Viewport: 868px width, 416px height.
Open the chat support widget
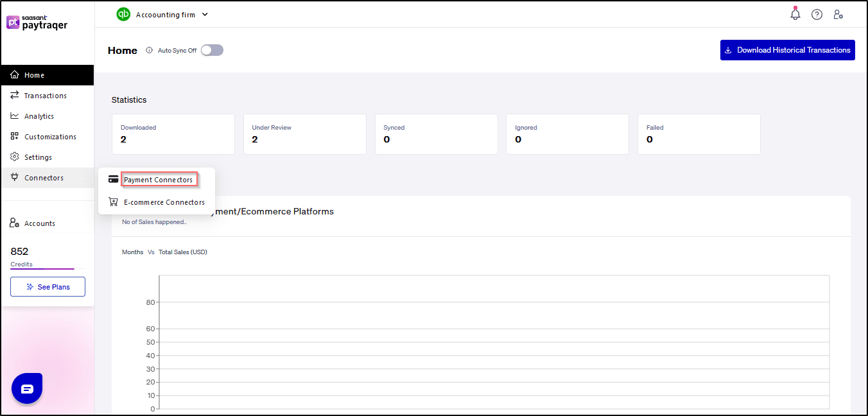tap(27, 388)
